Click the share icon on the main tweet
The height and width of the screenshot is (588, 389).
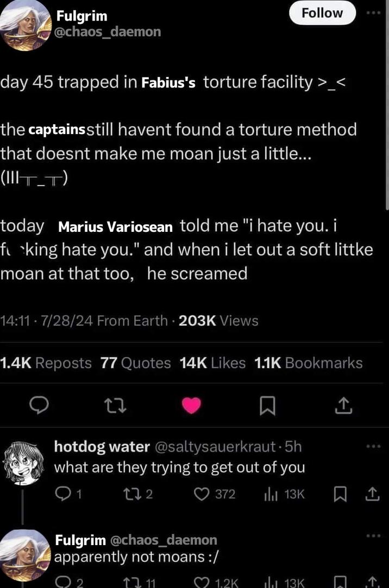(343, 405)
